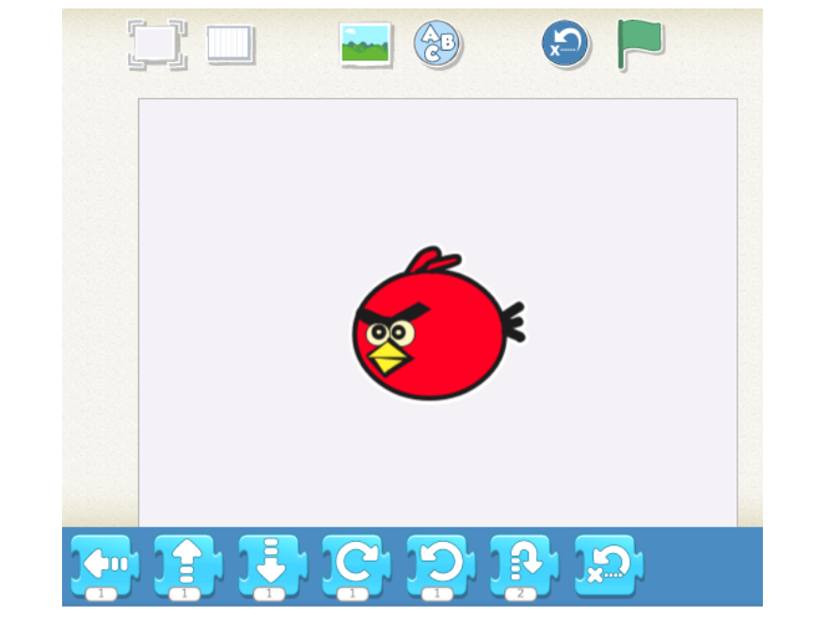Edit the hop block's value 2
The width and height of the screenshot is (840, 633).
point(520,593)
